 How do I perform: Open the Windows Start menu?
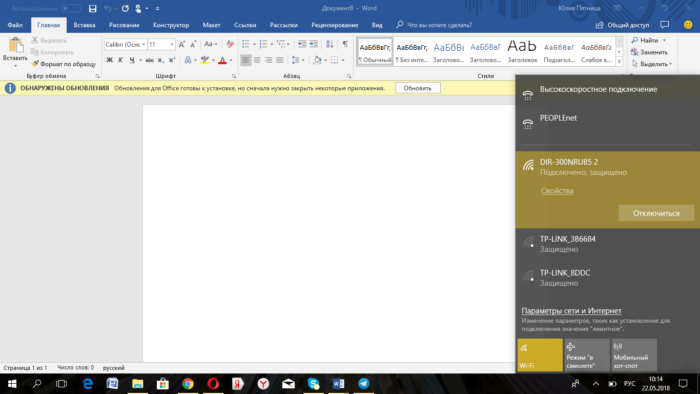[12, 384]
